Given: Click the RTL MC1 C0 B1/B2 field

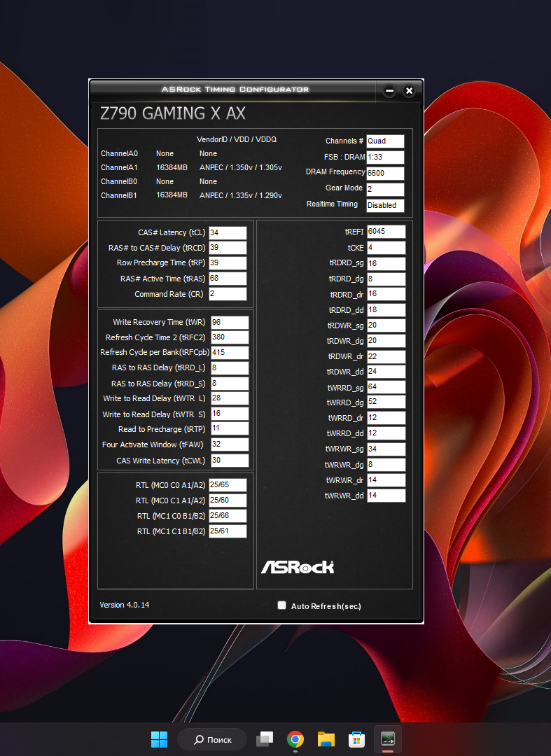Looking at the screenshot, I should [228, 516].
